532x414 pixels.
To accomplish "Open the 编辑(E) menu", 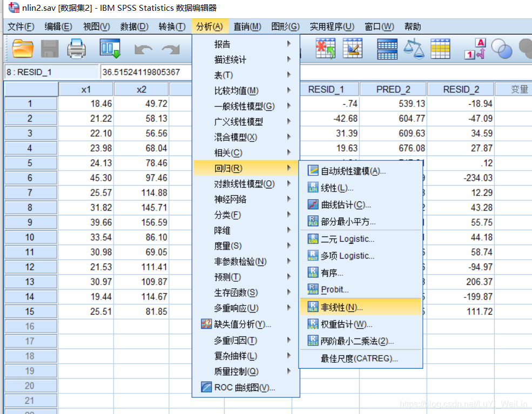I will (58, 26).
